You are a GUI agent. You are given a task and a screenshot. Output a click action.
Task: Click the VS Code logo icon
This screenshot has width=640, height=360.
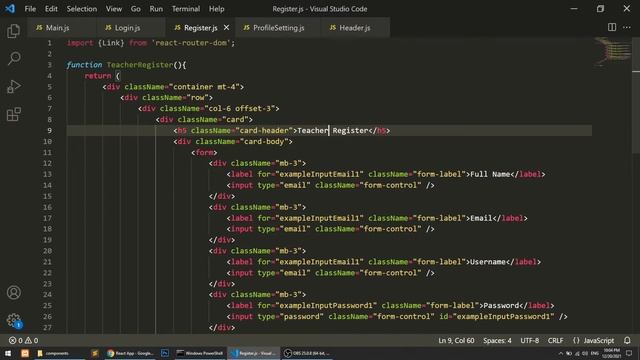tap(10, 9)
